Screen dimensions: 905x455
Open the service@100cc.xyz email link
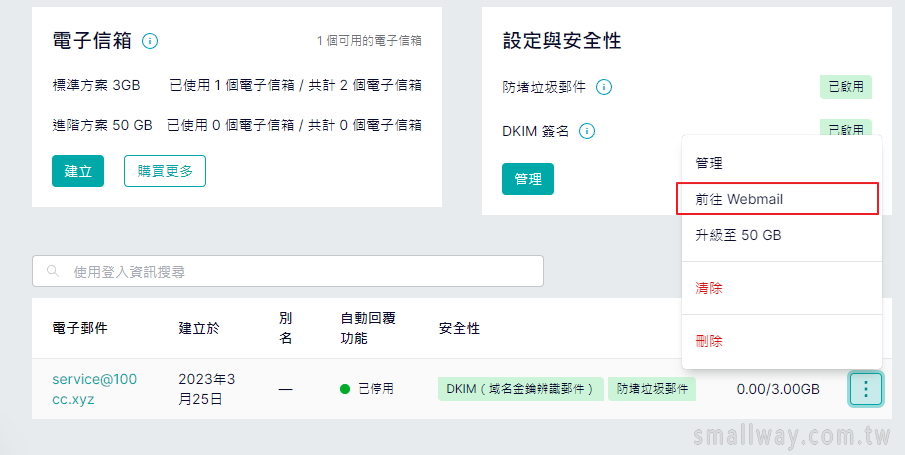pyautogui.click(x=95, y=389)
